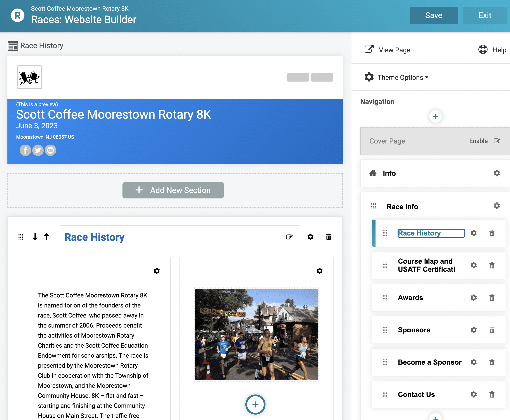The image size is (510, 420).
Task: Delete the Race History section trash icon
Action: [329, 237]
